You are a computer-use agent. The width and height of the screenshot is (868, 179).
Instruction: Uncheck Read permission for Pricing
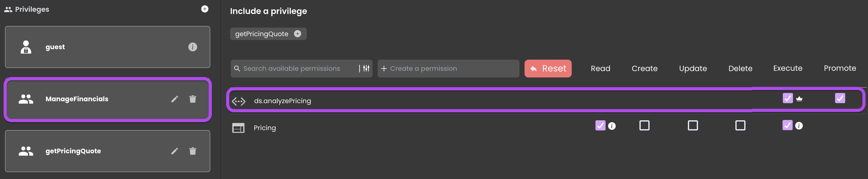(x=600, y=126)
